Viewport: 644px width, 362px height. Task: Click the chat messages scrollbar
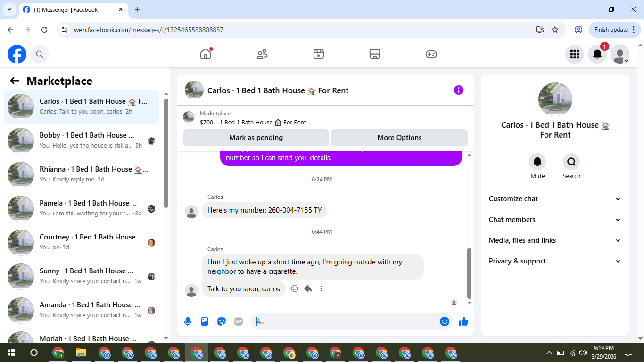tap(469, 273)
